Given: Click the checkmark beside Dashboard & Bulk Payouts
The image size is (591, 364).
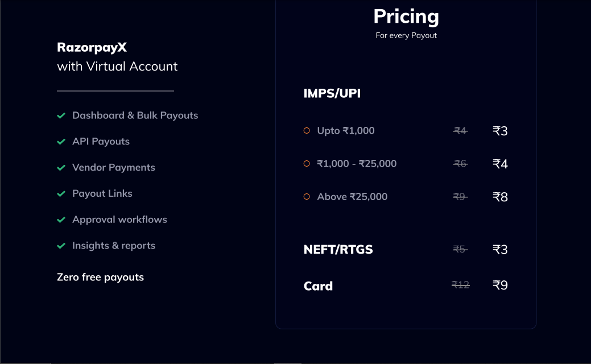Looking at the screenshot, I should point(61,115).
